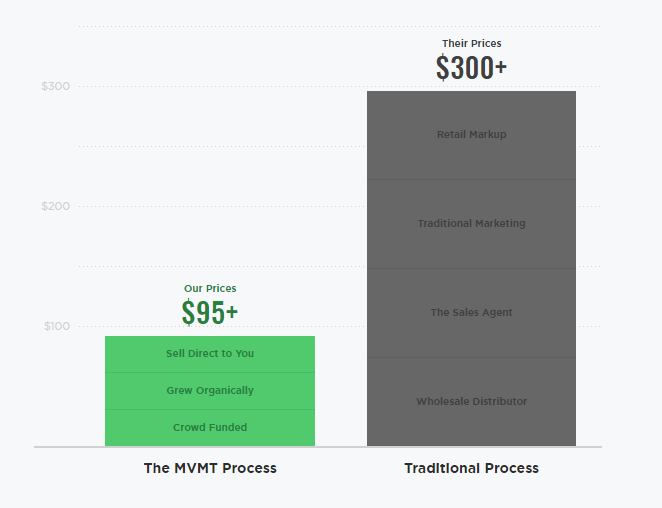Click the $200 axis label
This screenshot has width=662, height=508.
coord(56,206)
